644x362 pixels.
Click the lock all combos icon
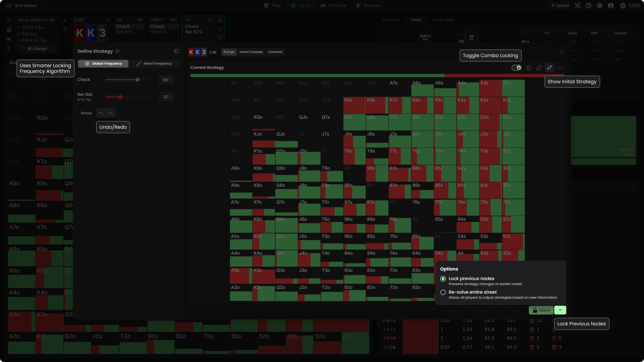tap(528, 68)
